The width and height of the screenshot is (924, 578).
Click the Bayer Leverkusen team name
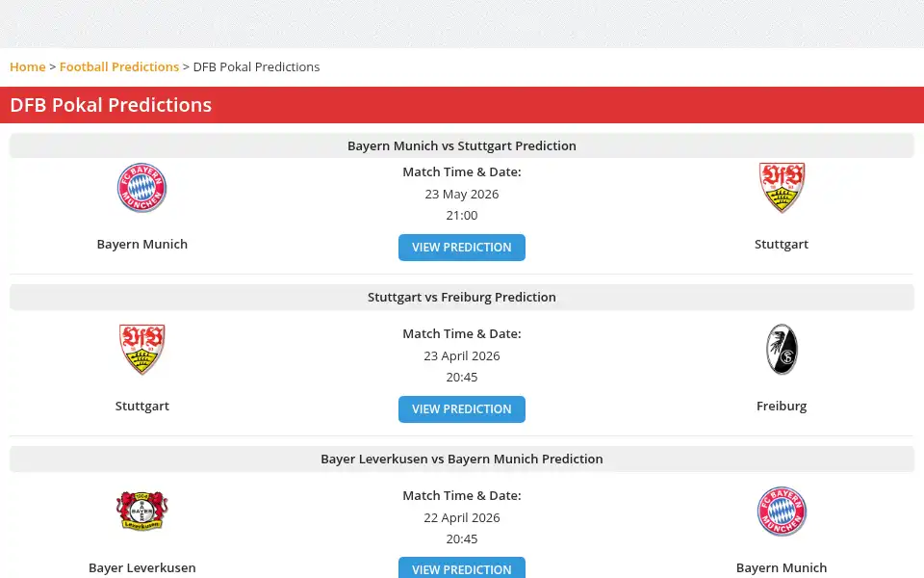(x=142, y=567)
